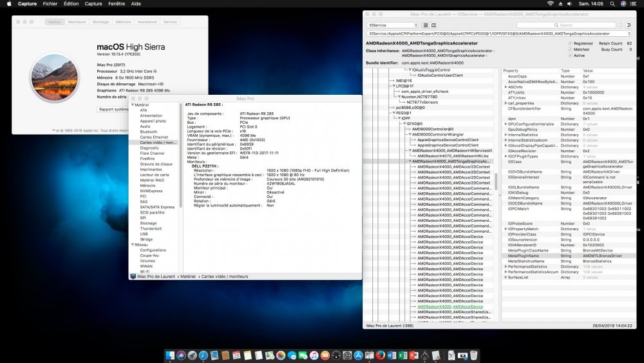Open the Wi-Fi menu bar icon
Screen dimensions: 644x363
click(551, 4)
